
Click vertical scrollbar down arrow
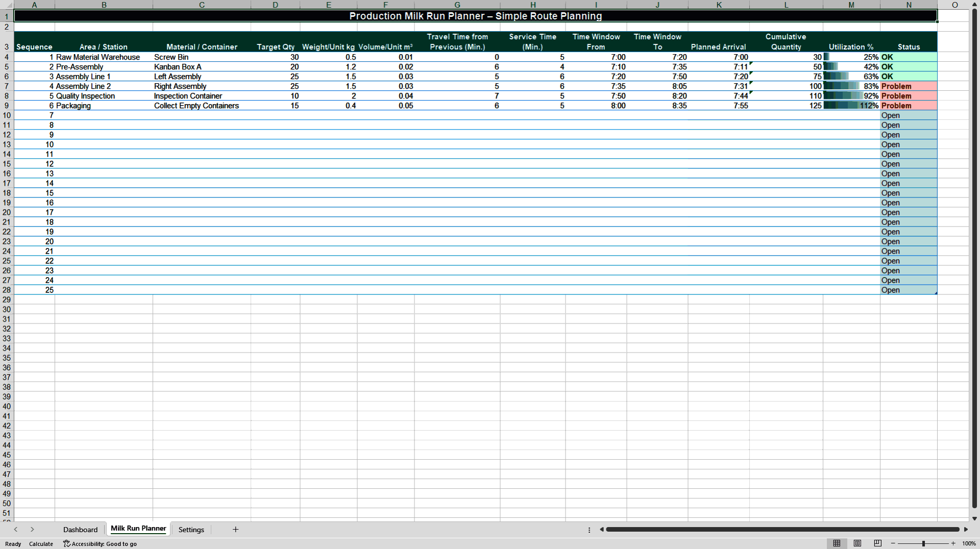click(974, 518)
